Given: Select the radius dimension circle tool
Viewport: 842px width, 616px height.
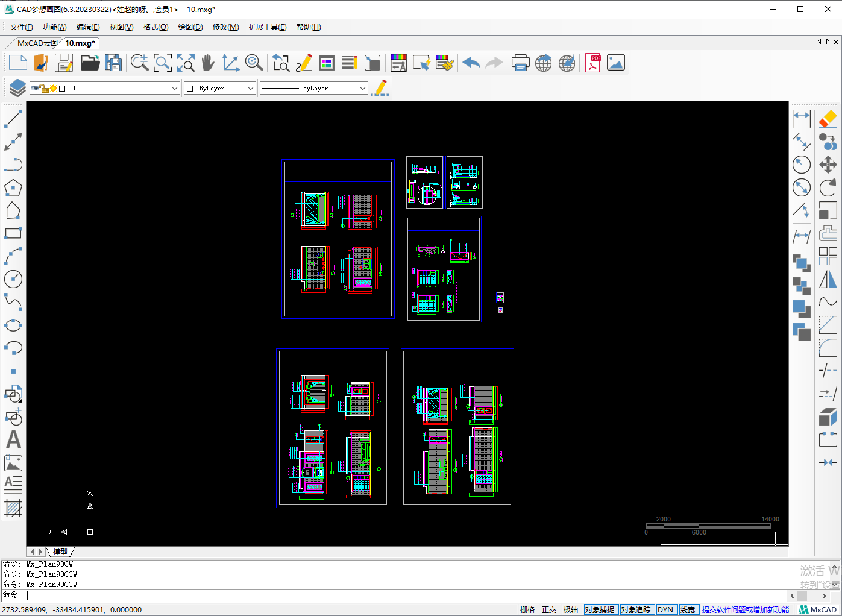Looking at the screenshot, I should pos(802,165).
